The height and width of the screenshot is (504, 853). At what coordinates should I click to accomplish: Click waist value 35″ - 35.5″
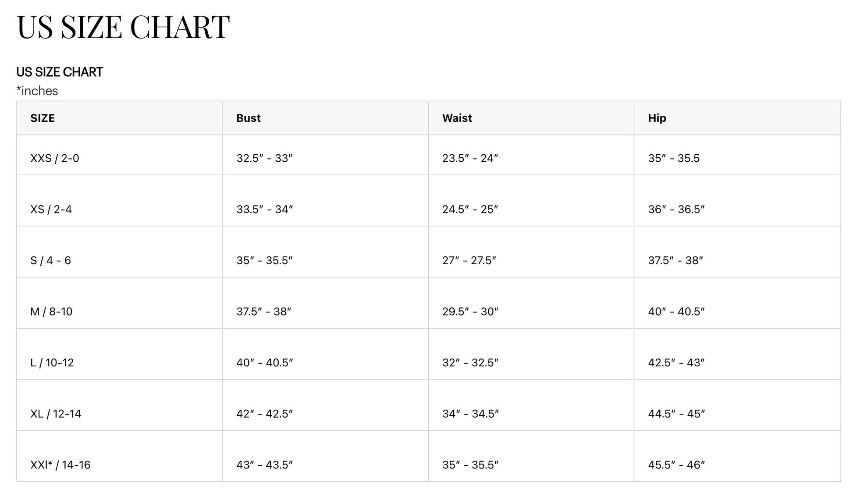(470, 465)
